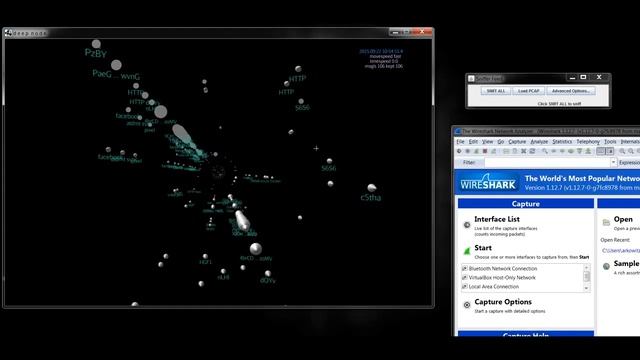Open the Capture menu in Wireshark
The width and height of the screenshot is (640, 360).
[x=517, y=142]
